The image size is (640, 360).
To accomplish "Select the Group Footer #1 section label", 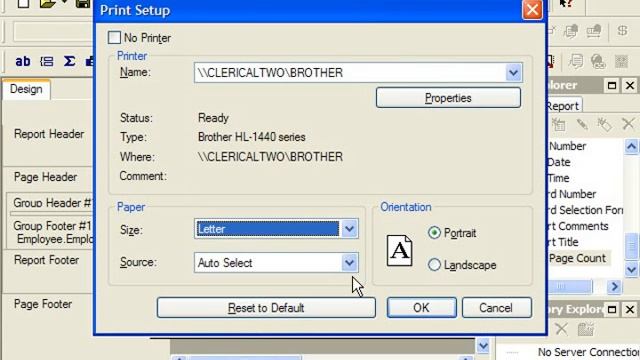I will pos(52,226).
